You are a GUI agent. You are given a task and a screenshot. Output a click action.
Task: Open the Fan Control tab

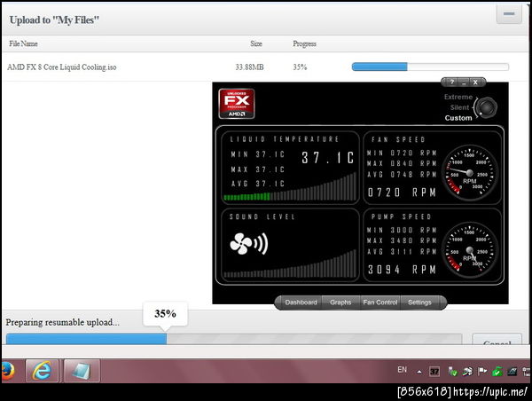click(x=380, y=303)
